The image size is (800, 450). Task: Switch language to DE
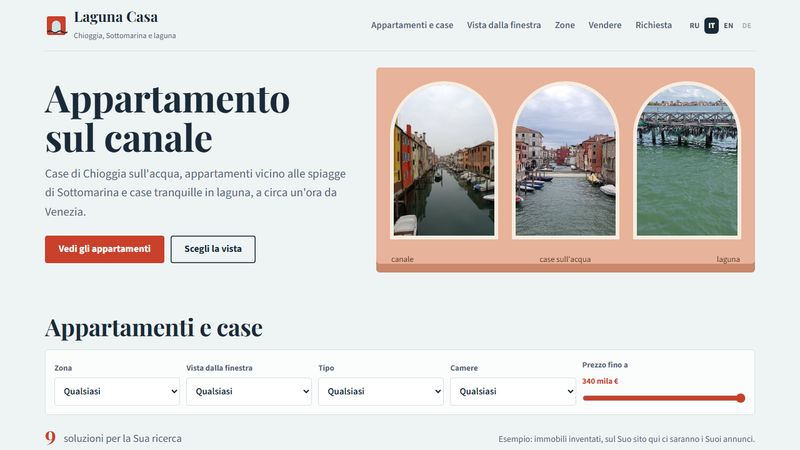click(746, 26)
